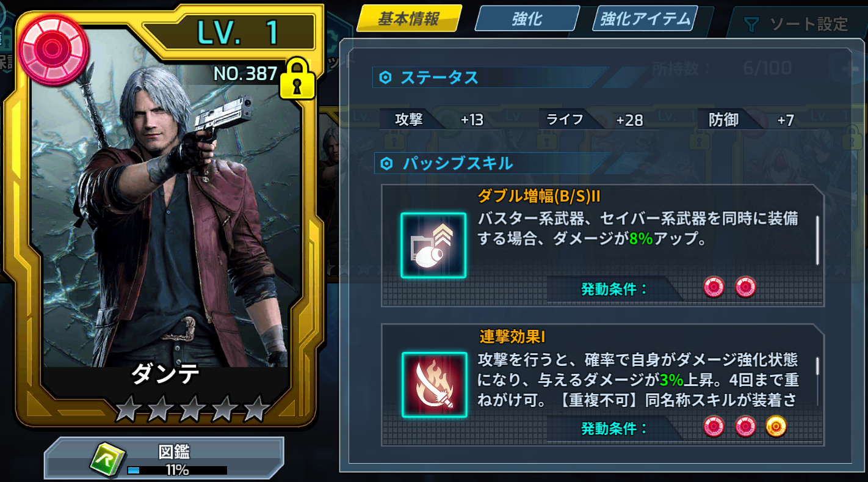Click the 図鑑 progress bar at 11%
Image resolution: width=868 pixels, height=482 pixels.
click(177, 470)
